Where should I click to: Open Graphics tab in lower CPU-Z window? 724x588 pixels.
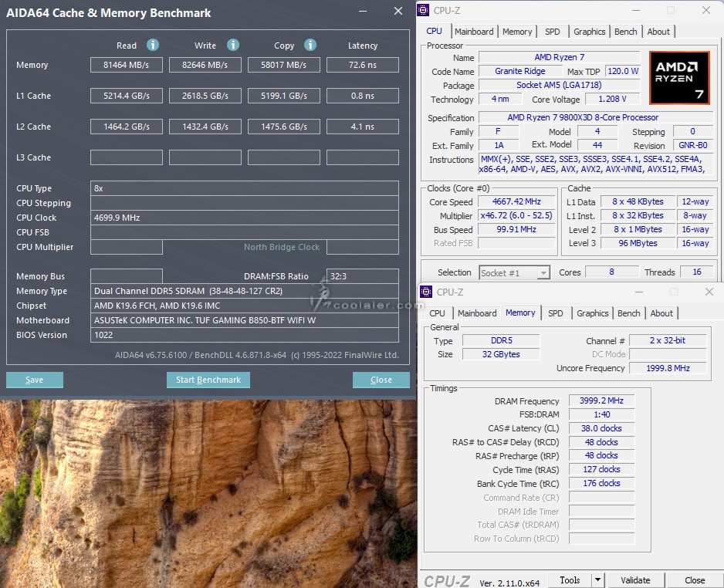pos(593,313)
